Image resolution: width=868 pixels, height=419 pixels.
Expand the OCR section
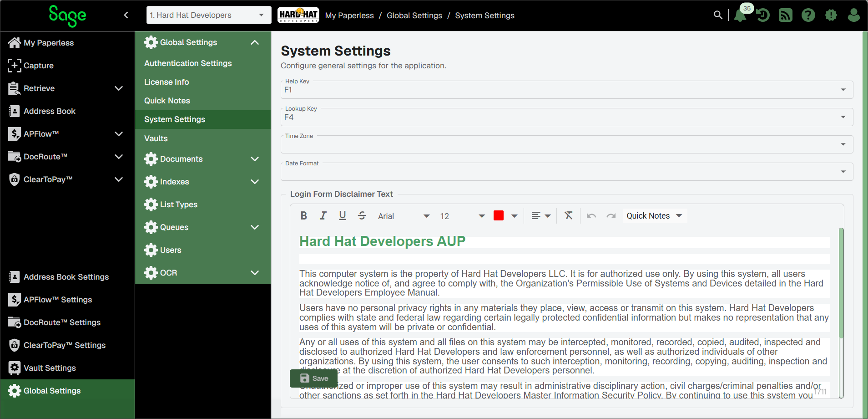[x=203, y=273]
